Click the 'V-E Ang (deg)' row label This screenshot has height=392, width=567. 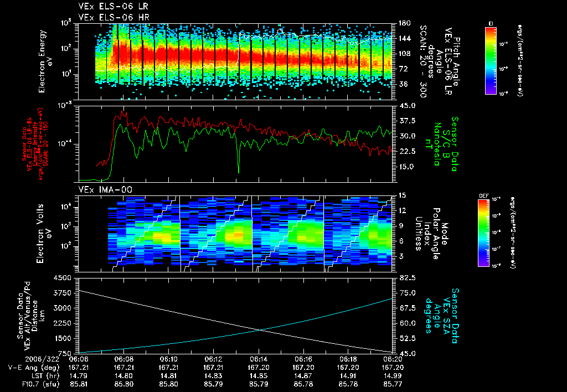tap(33, 368)
